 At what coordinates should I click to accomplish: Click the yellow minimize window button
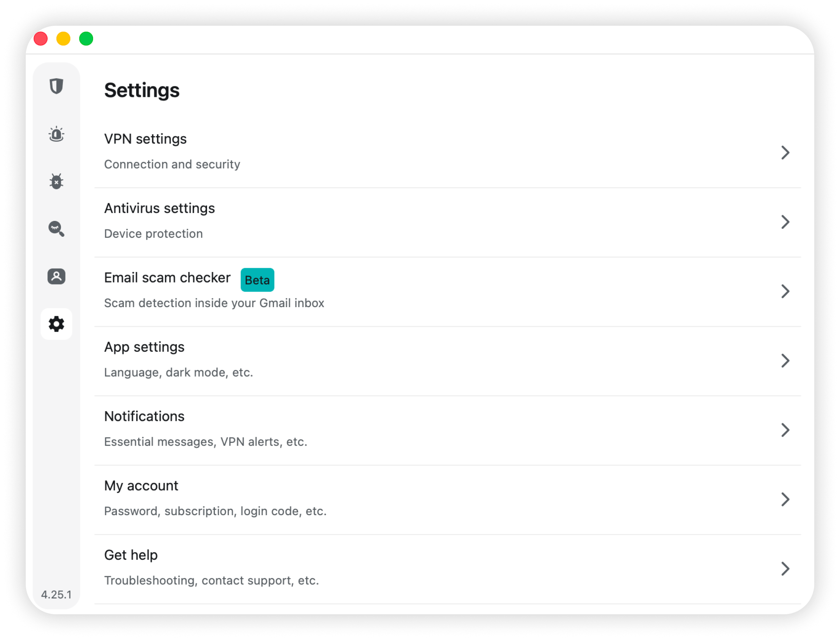tap(63, 39)
